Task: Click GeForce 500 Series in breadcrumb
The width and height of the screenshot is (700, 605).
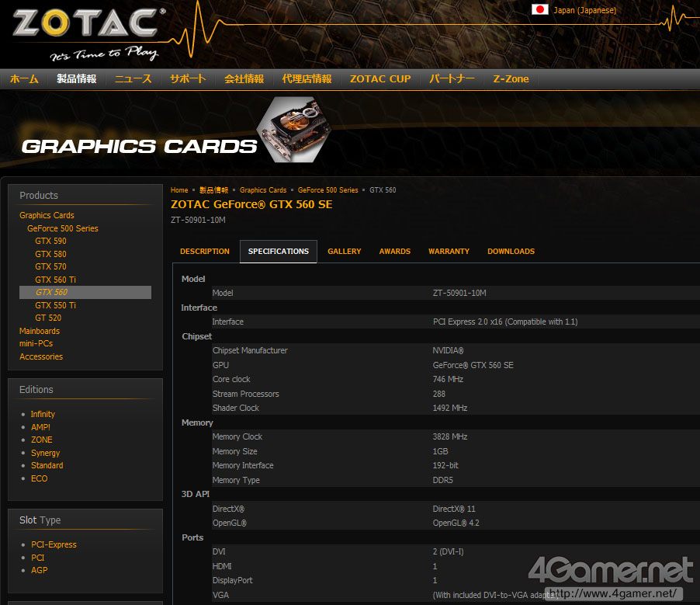Action: tap(327, 190)
